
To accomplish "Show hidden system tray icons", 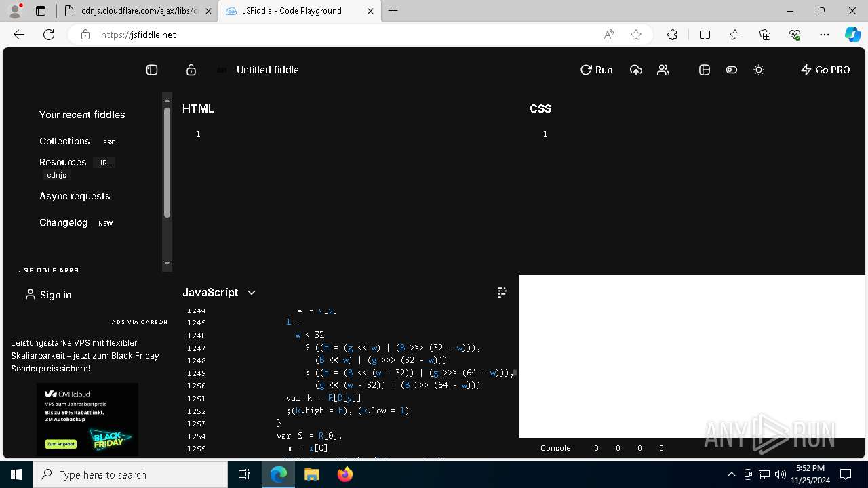I will click(731, 474).
